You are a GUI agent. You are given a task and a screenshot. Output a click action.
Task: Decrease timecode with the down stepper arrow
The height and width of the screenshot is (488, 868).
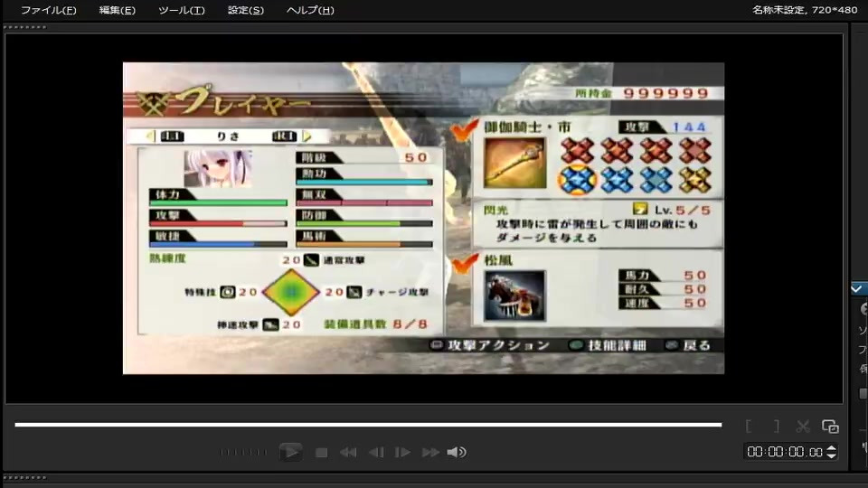pos(832,455)
